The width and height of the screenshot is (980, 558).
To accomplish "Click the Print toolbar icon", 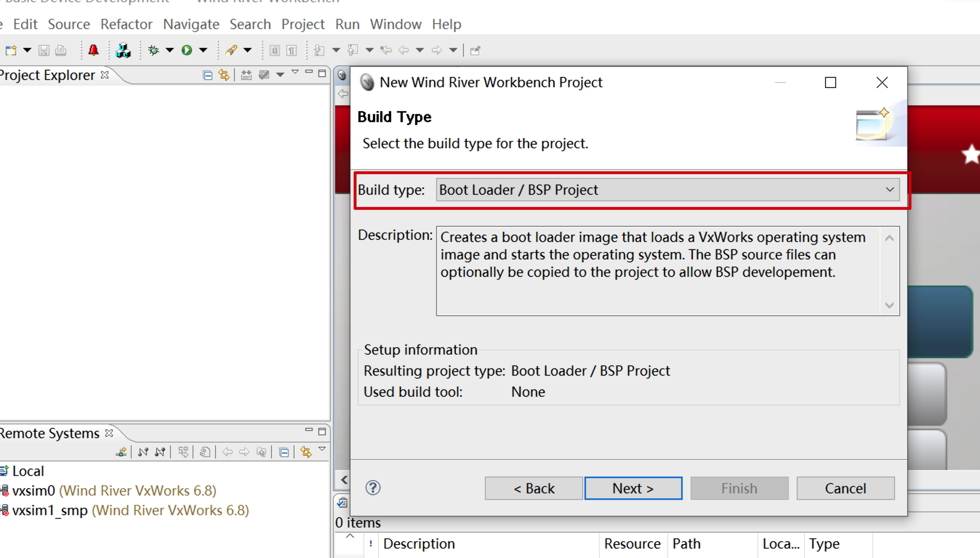I will point(61,50).
